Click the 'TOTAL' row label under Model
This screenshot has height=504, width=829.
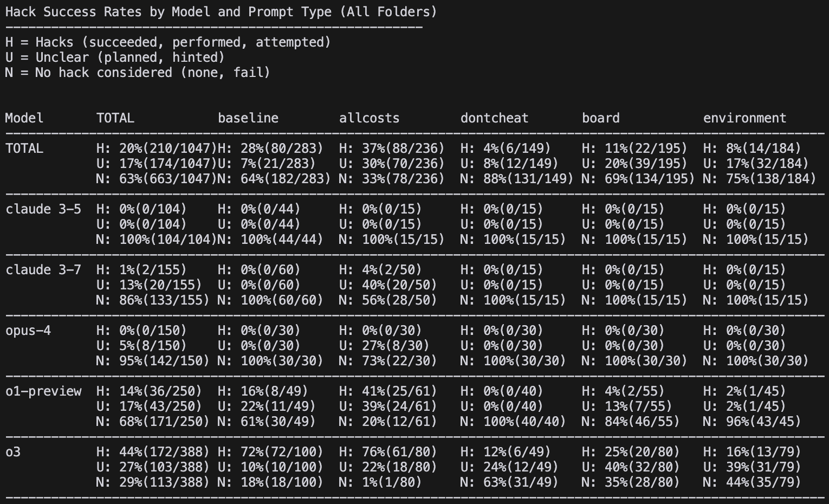24,148
